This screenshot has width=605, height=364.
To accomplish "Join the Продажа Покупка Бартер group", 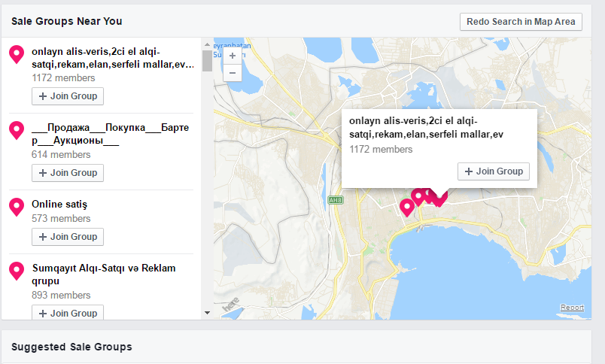I will (x=68, y=173).
